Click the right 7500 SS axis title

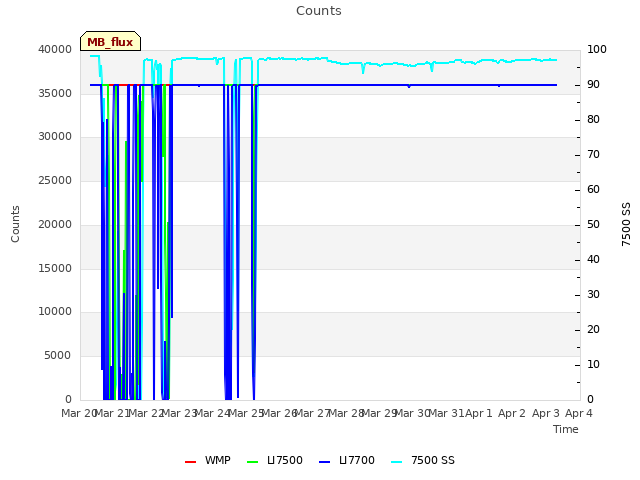pos(626,224)
